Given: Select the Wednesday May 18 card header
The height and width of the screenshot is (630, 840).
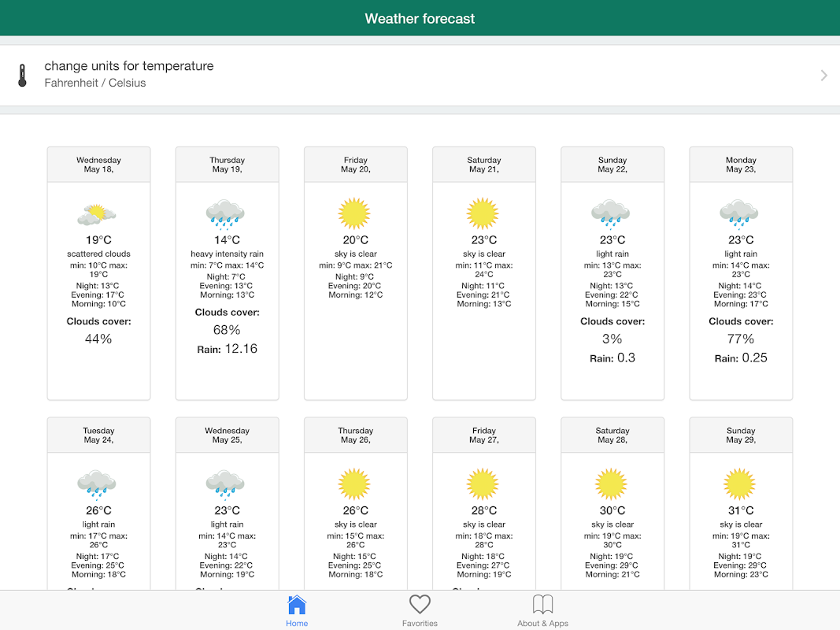Looking at the screenshot, I should (x=98, y=165).
